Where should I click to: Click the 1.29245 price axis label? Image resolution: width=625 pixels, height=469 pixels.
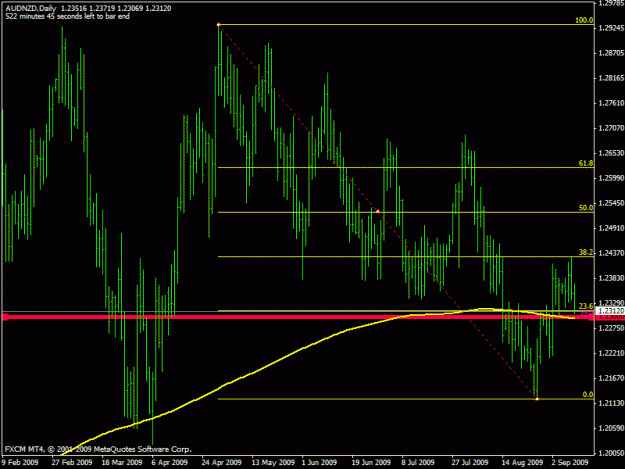coord(612,28)
